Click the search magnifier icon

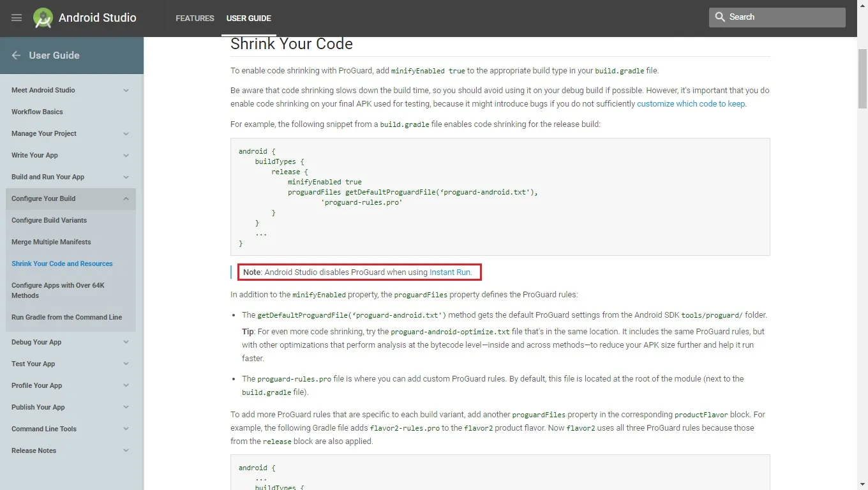coord(721,17)
